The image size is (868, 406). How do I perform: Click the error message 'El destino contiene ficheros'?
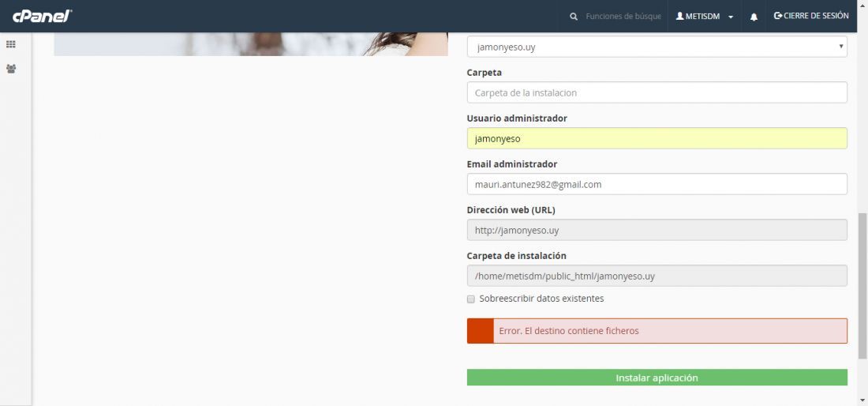(657, 331)
